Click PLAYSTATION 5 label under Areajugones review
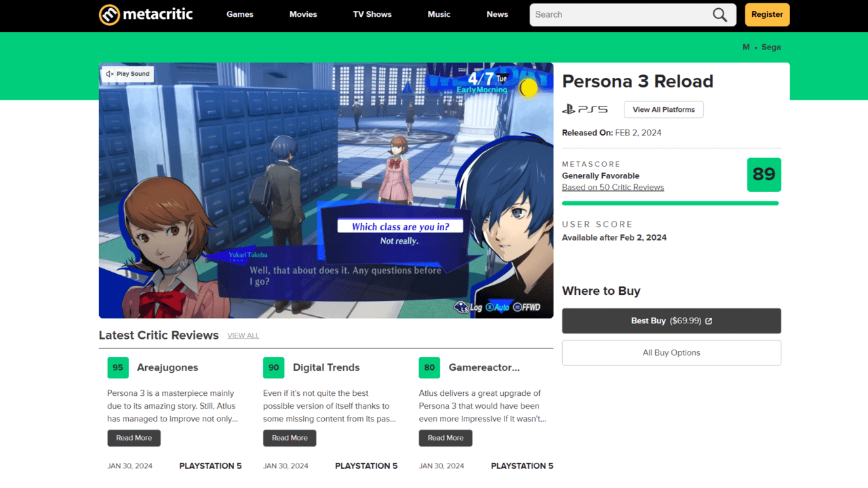The image size is (868, 488). point(210,466)
